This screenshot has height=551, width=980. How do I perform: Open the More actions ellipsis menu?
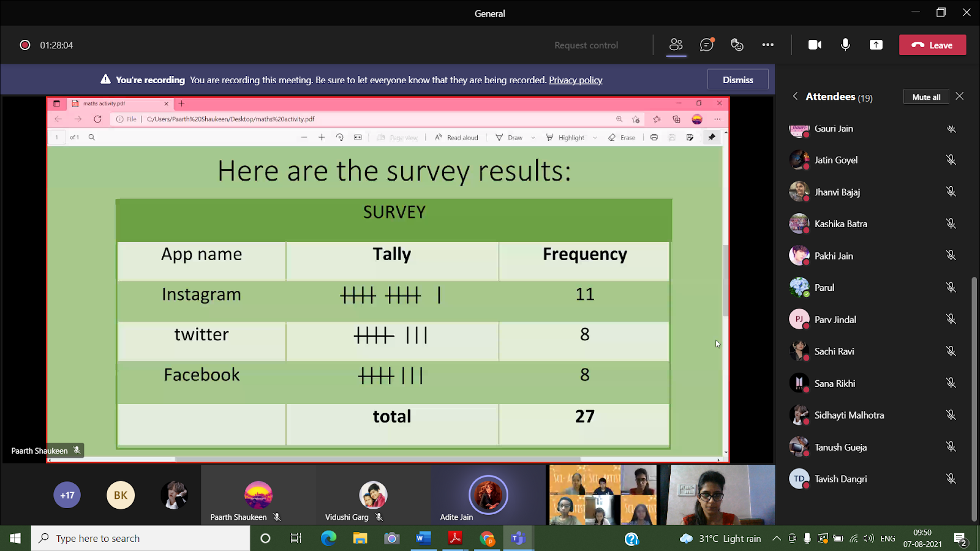(767, 45)
